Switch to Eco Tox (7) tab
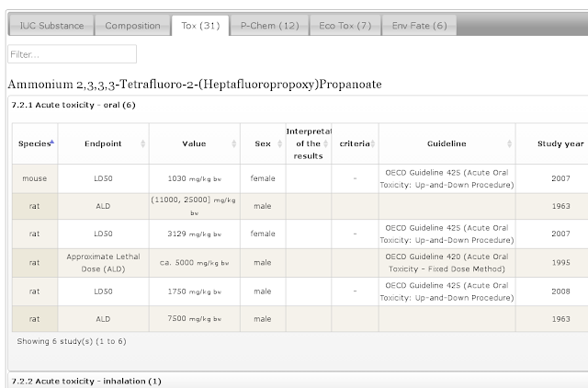This screenshot has width=588, height=388. (x=345, y=26)
